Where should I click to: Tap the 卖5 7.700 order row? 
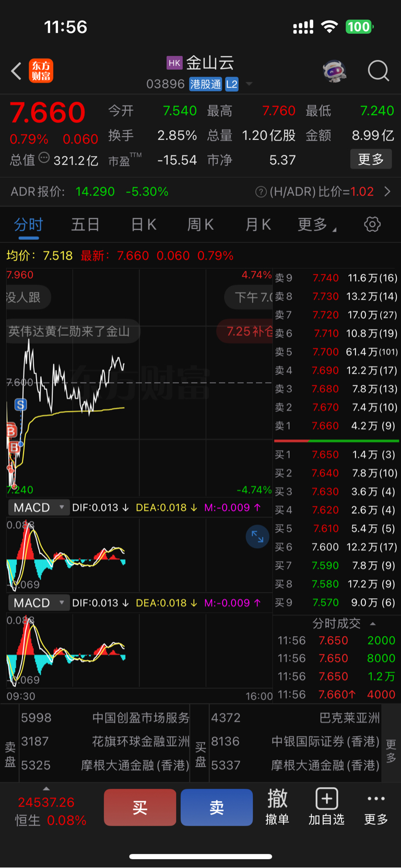336,352
